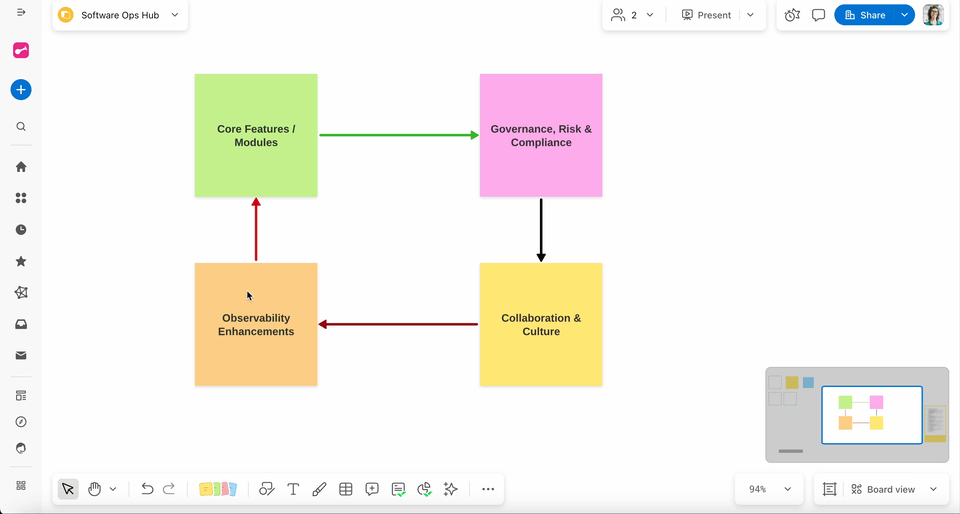The image size is (960, 514).
Task: Toggle the left sidebar expand button
Action: [x=21, y=12]
